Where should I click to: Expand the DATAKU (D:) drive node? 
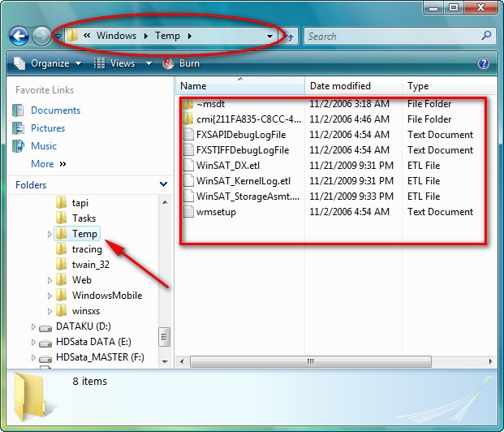coord(33,326)
